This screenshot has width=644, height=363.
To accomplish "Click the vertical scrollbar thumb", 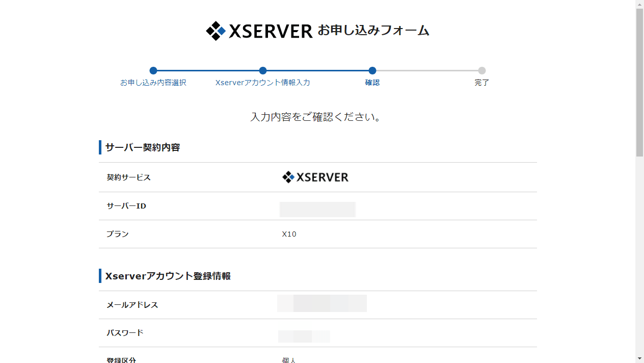I will pyautogui.click(x=640, y=83).
